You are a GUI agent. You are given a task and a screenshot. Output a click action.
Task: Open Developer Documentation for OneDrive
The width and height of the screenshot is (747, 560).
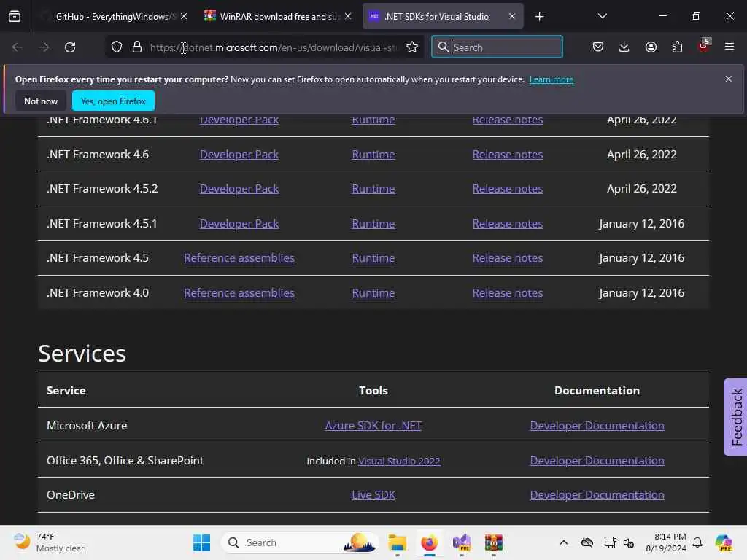click(597, 495)
